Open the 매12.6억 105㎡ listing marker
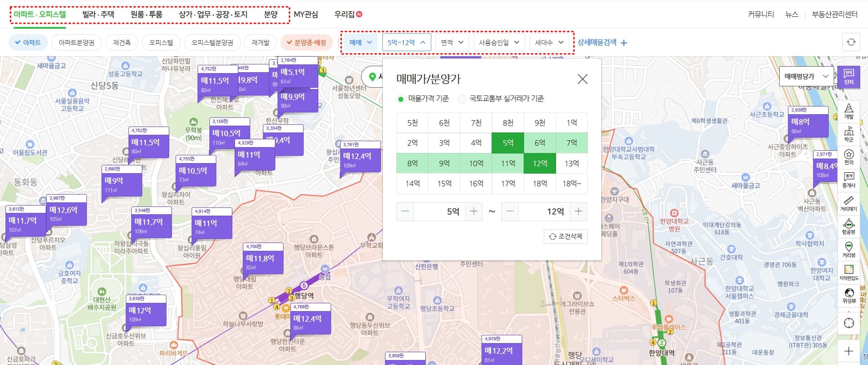The width and height of the screenshot is (868, 365). [x=67, y=210]
